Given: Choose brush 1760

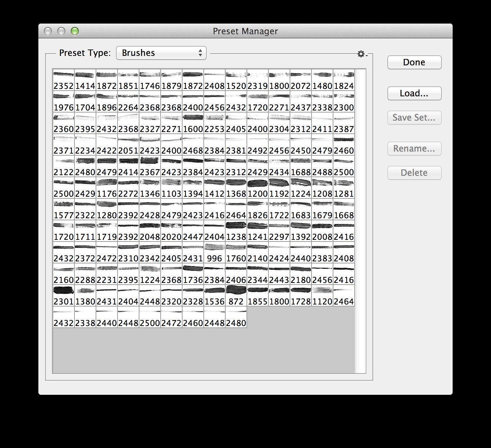Looking at the screenshot, I should point(236,253).
